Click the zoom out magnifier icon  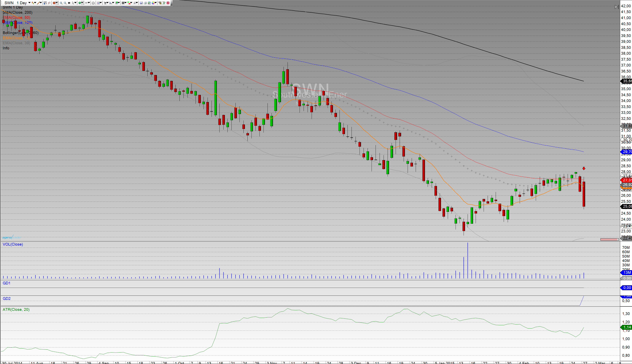click(65, 3)
